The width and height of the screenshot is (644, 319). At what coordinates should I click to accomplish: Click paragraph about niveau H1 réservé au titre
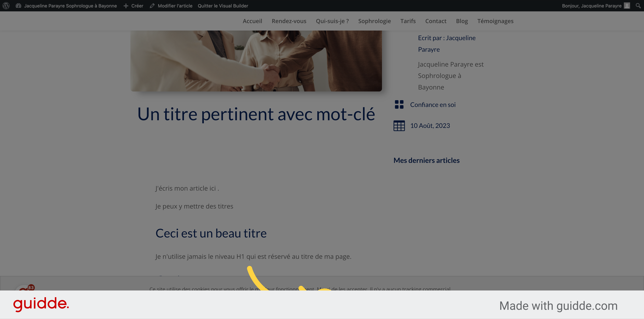coord(253,256)
